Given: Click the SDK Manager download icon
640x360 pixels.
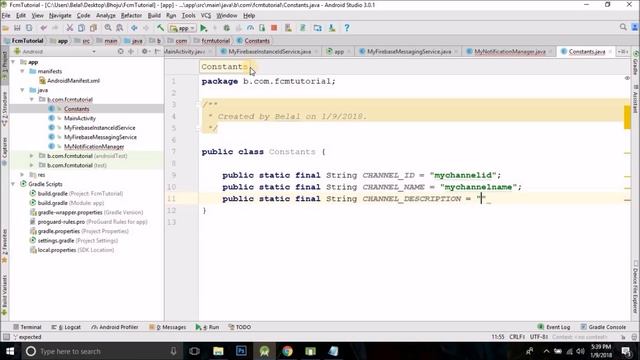Looking at the screenshot, I should tap(332, 28).
